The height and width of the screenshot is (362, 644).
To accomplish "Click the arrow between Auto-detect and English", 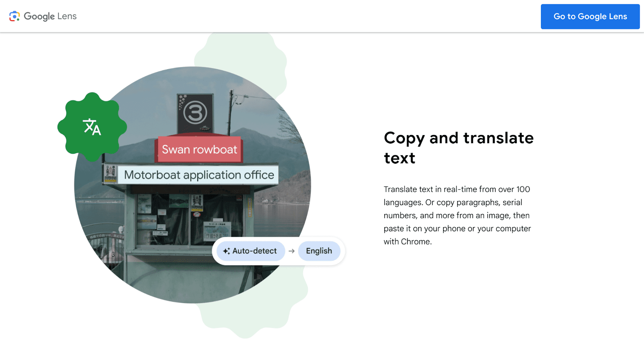I will pos(292,251).
